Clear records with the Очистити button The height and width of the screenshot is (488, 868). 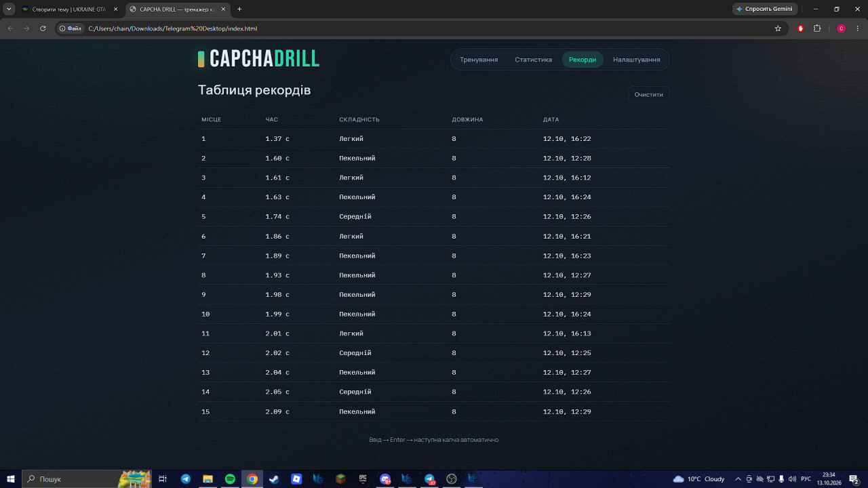tap(649, 95)
